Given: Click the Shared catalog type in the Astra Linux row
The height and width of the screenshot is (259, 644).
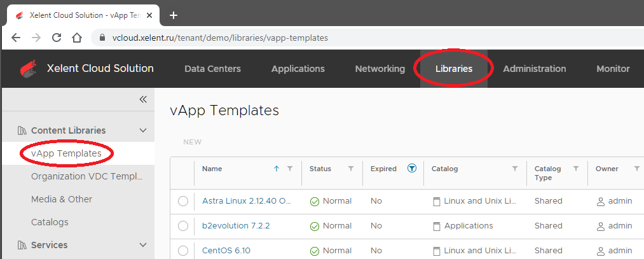Looking at the screenshot, I should coord(548,201).
